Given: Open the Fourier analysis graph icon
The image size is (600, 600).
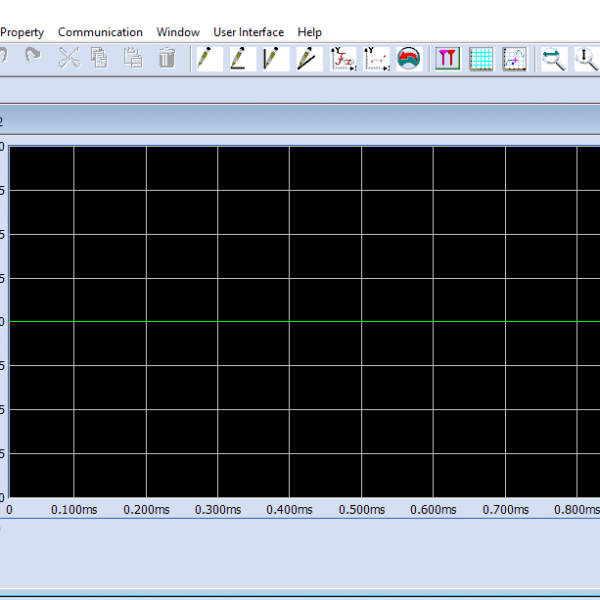Looking at the screenshot, I should click(x=343, y=58).
